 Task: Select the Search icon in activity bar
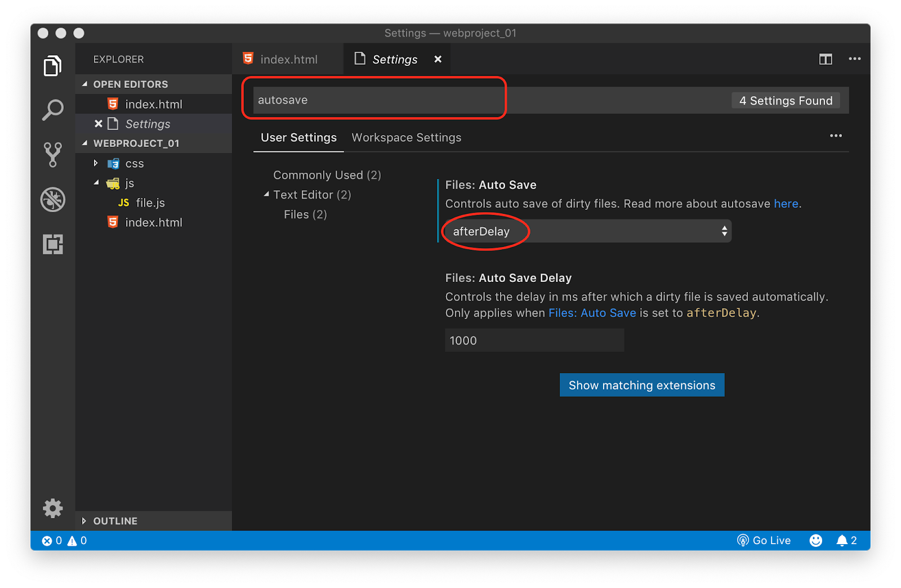(52, 109)
